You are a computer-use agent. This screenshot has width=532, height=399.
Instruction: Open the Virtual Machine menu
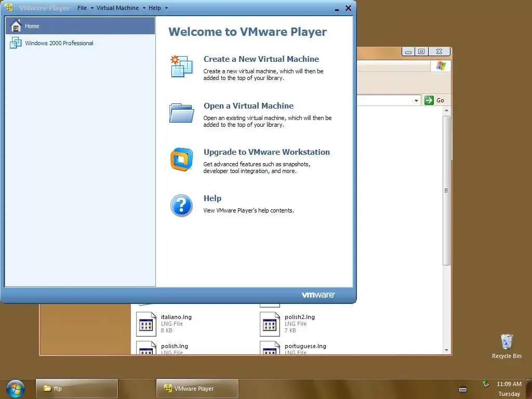tap(117, 8)
